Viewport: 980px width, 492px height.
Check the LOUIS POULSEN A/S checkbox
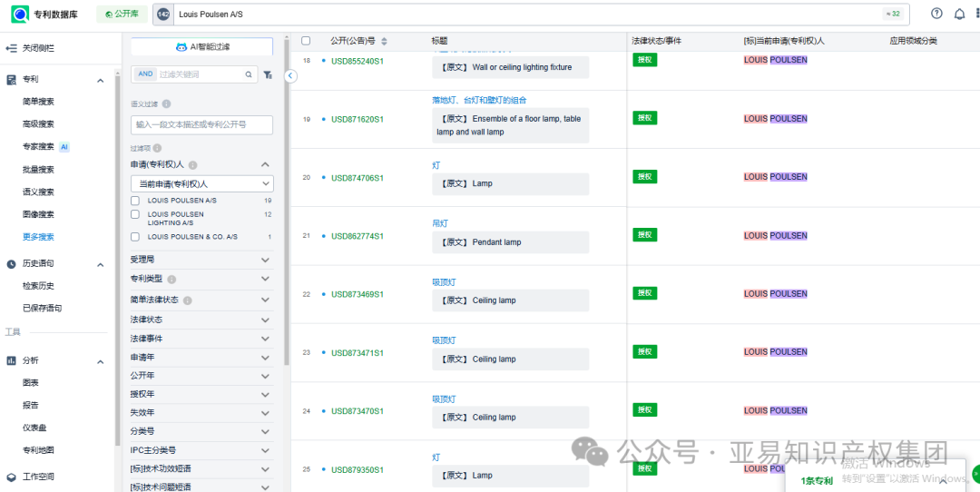pyautogui.click(x=135, y=200)
